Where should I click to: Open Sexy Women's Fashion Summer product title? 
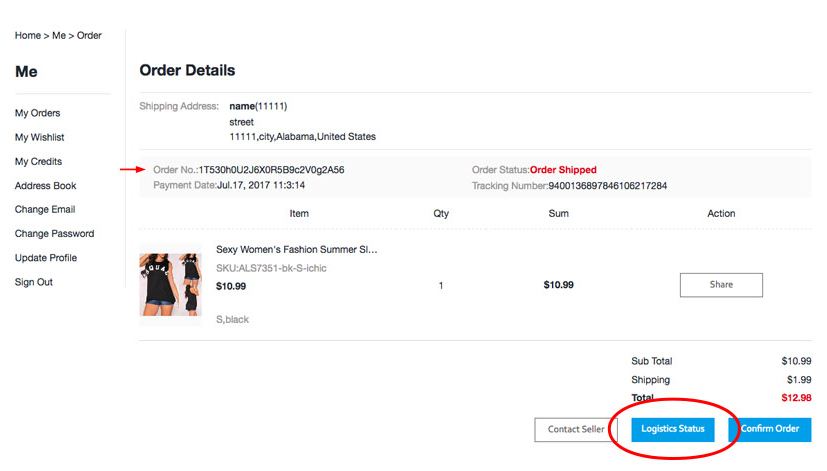click(296, 249)
